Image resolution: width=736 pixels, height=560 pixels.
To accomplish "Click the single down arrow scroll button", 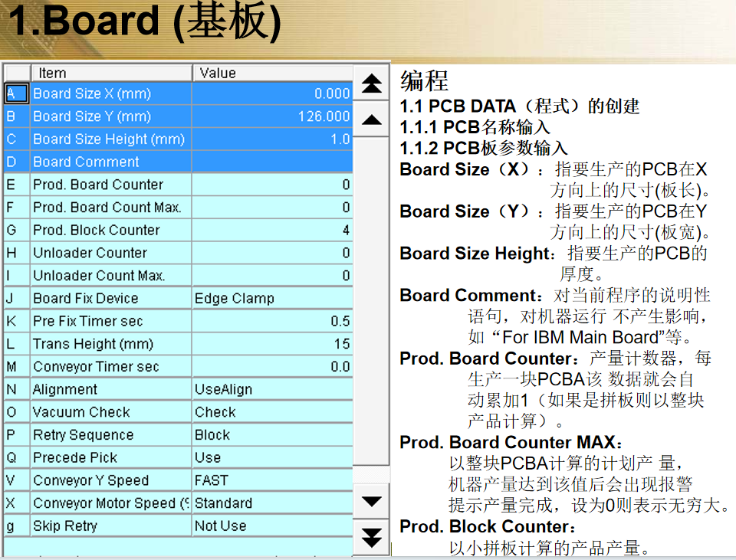I will click(x=372, y=502).
